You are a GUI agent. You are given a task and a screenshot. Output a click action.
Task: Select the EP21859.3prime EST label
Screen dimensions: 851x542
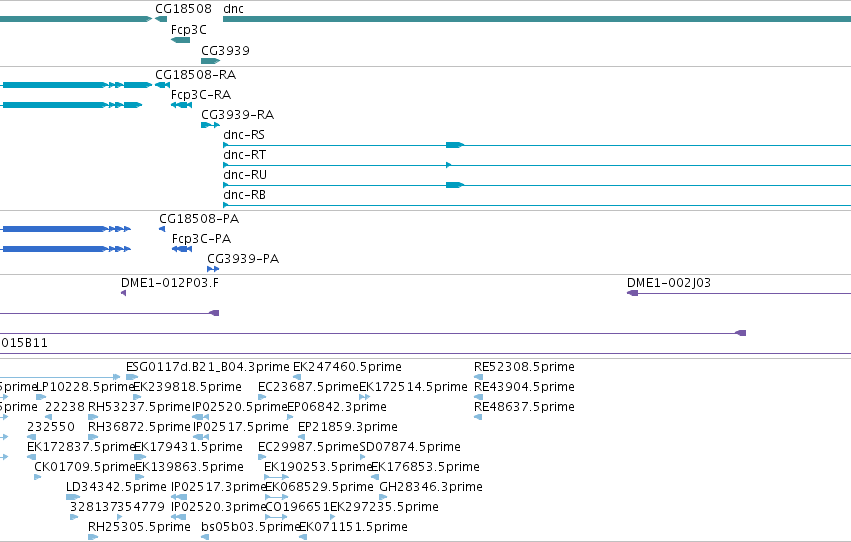pyautogui.click(x=348, y=427)
